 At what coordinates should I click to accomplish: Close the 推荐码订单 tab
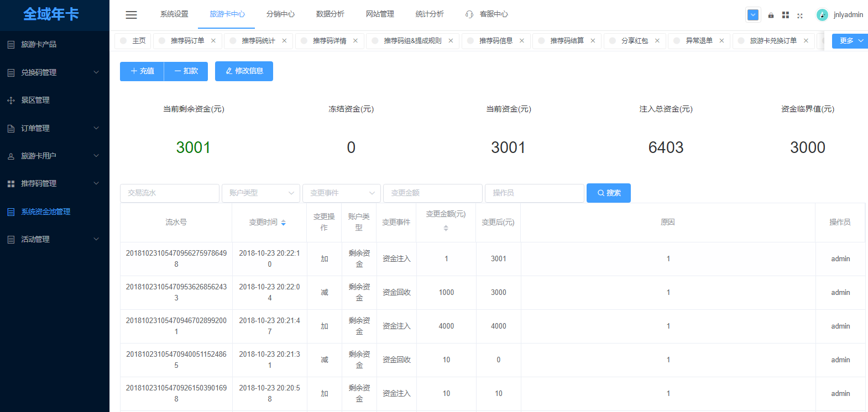(213, 41)
